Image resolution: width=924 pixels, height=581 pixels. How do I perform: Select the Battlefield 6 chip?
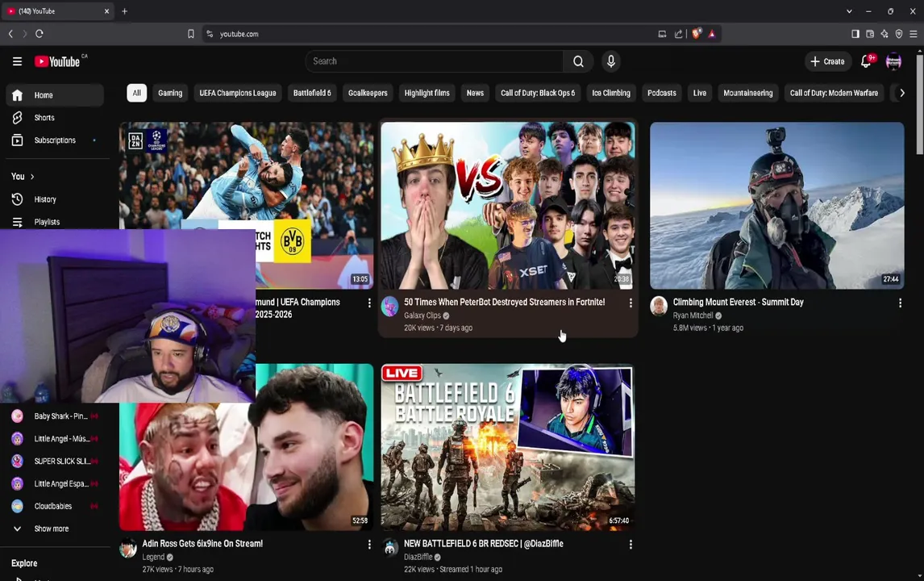pos(312,93)
